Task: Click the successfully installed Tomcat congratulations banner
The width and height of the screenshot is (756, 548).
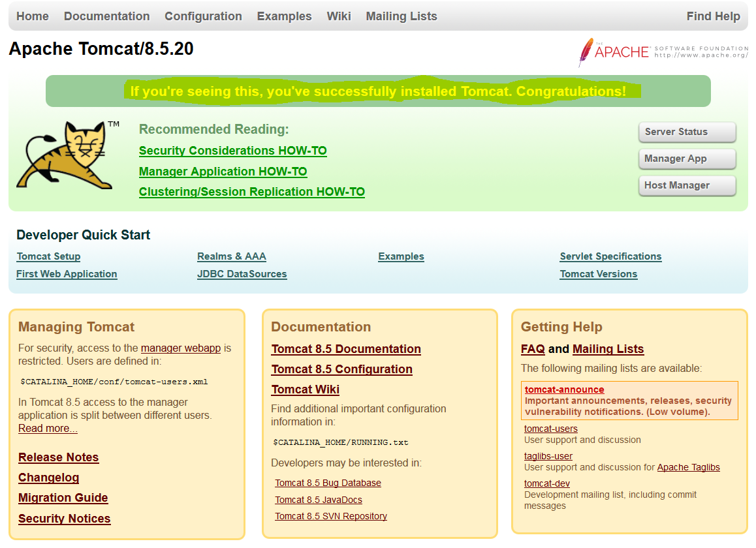Action: [x=378, y=91]
